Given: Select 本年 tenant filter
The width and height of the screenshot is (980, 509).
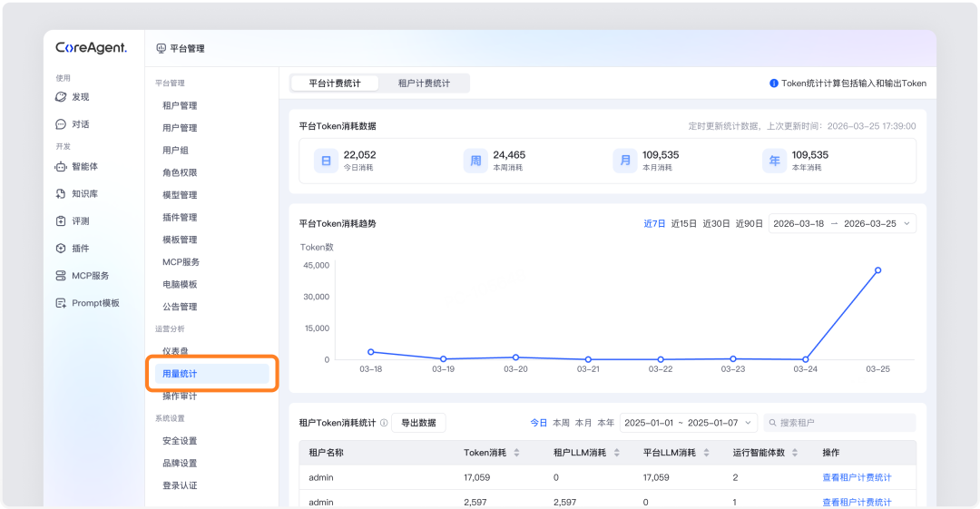Looking at the screenshot, I should coord(605,423).
